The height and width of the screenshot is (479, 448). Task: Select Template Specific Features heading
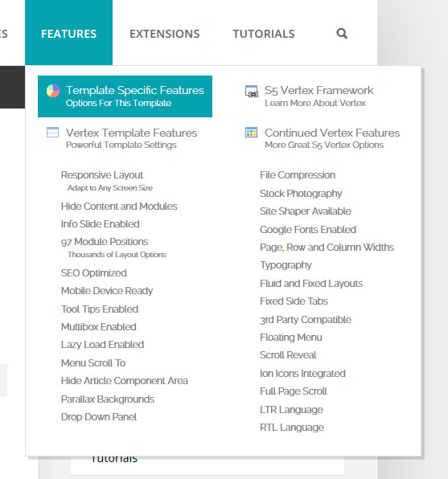tap(135, 90)
